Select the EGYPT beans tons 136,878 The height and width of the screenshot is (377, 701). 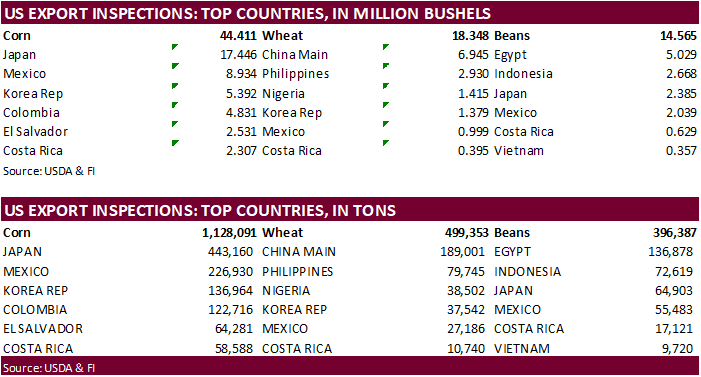(x=670, y=252)
